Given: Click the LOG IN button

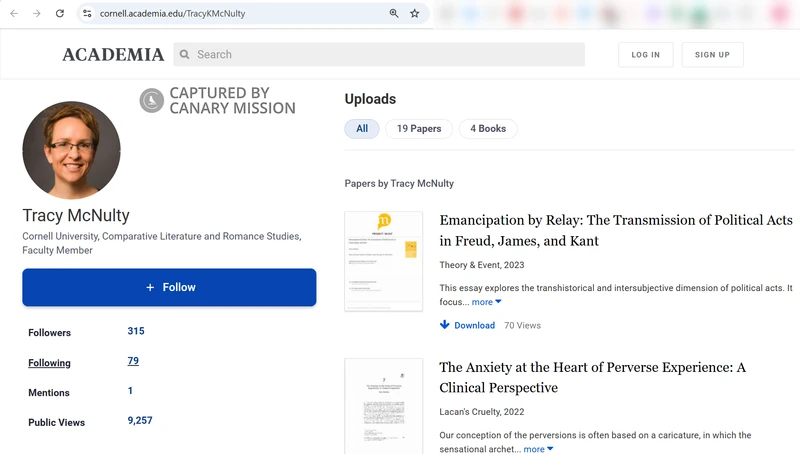Looking at the screenshot, I should pyautogui.click(x=645, y=55).
